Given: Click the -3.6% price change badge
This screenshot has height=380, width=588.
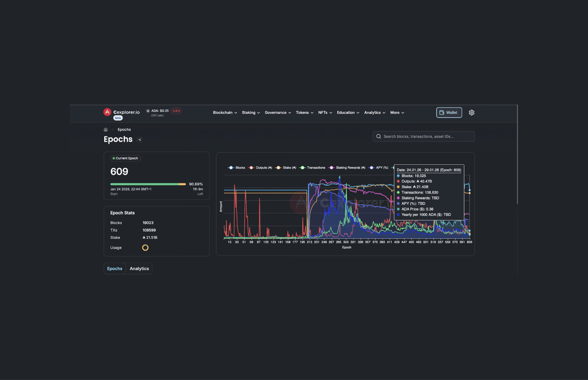Looking at the screenshot, I should click(x=176, y=111).
